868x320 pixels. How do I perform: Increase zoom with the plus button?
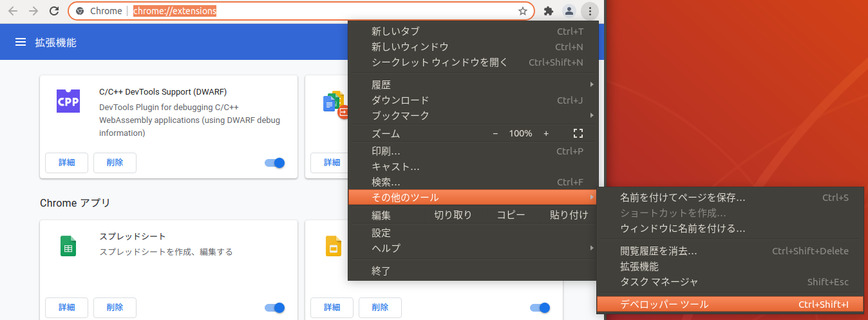[x=546, y=133]
